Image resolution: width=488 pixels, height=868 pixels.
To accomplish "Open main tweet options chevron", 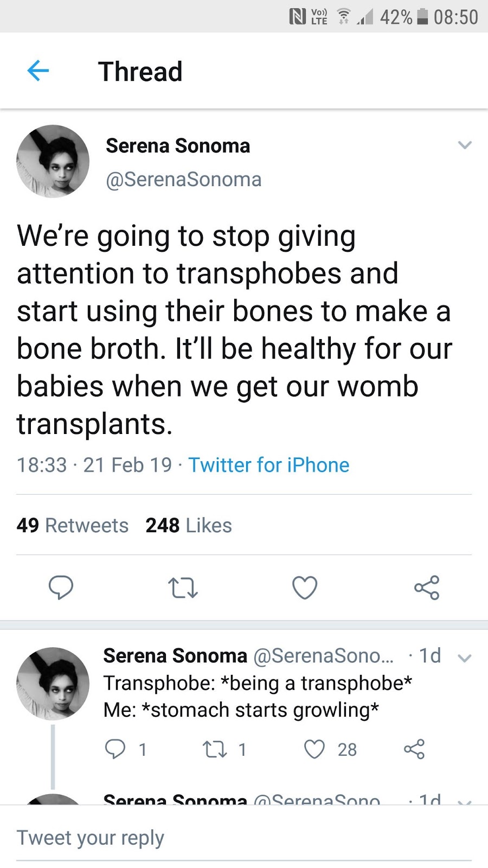I will pyautogui.click(x=465, y=145).
